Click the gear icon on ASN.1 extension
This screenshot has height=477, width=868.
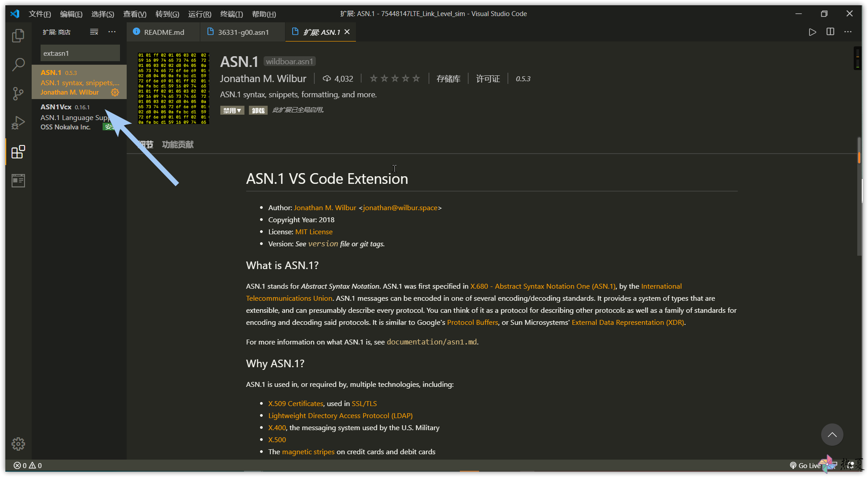tap(115, 92)
